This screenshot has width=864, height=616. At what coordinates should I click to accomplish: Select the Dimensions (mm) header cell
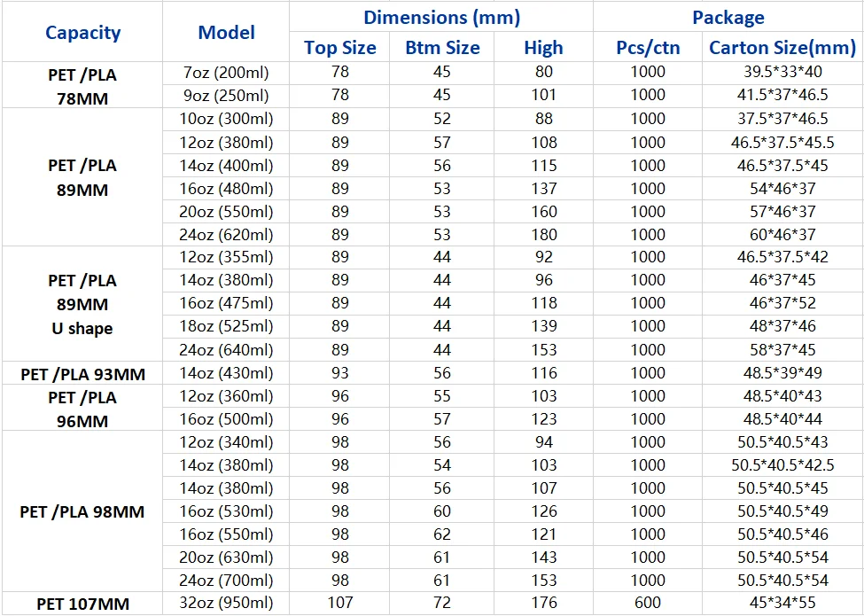click(441, 18)
